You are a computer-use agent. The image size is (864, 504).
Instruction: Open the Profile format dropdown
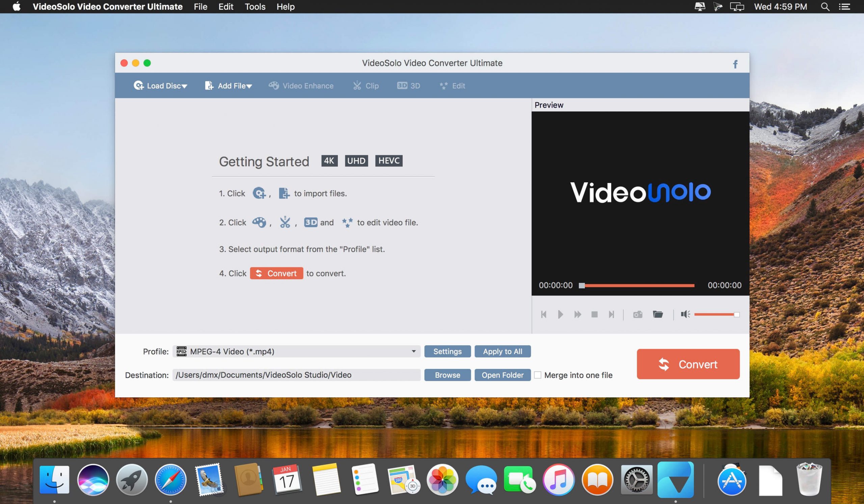click(x=413, y=351)
